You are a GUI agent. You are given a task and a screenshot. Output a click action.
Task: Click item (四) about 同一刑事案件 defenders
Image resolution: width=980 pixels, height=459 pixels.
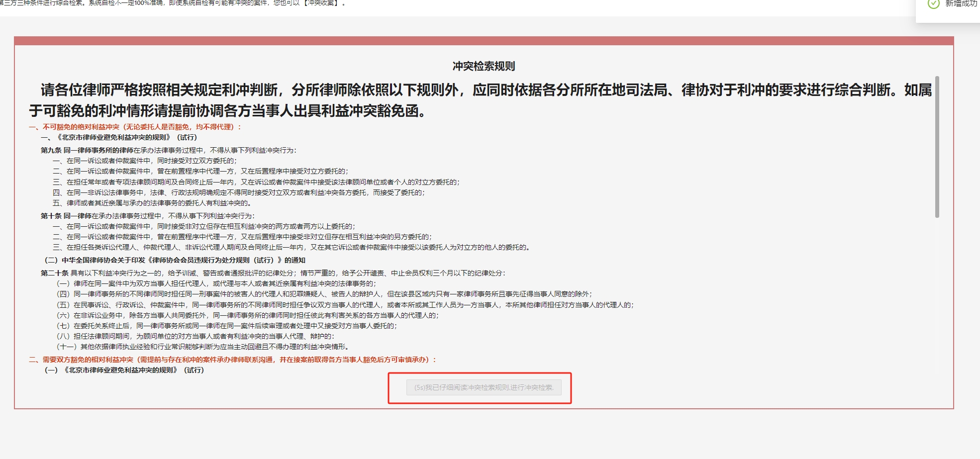[x=324, y=294]
